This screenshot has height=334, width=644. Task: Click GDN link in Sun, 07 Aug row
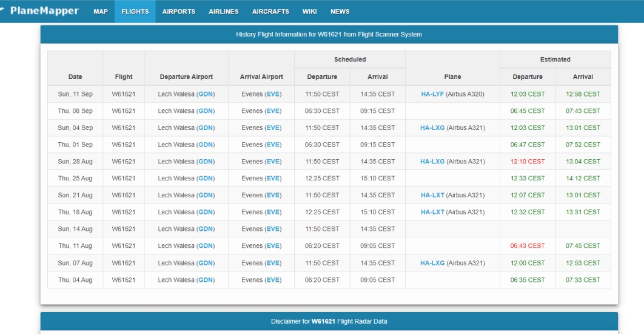(x=206, y=263)
